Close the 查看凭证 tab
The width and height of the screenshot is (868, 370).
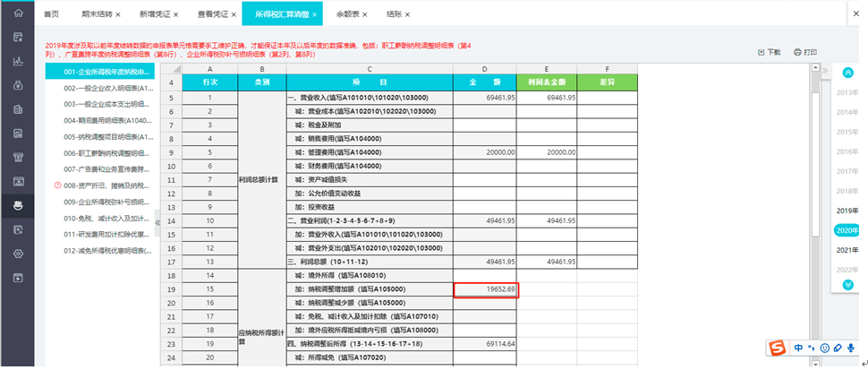point(234,14)
